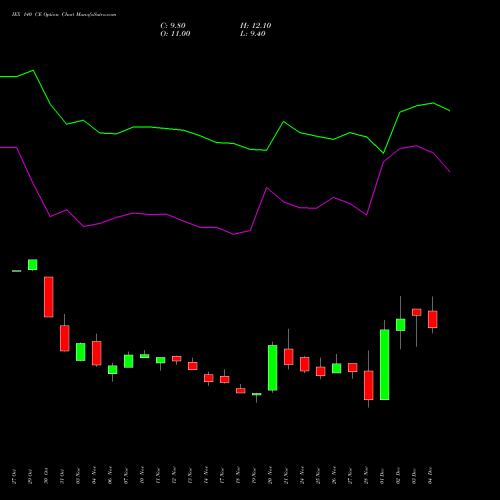Select the 30 Oct date label

46,476
